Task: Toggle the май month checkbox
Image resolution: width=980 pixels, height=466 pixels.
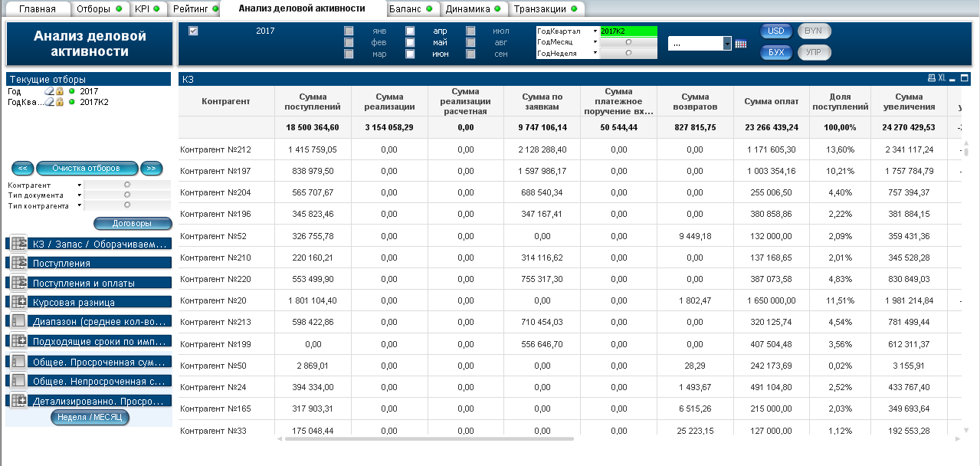Action: 410,43
